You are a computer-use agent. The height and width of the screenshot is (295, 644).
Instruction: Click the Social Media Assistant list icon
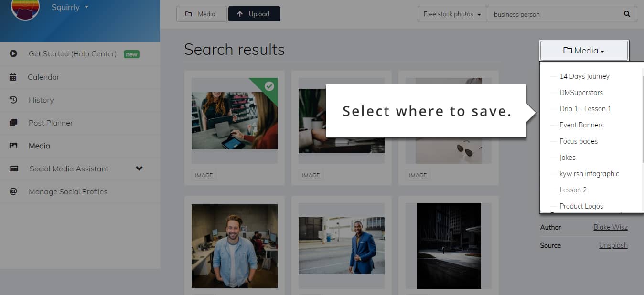pos(13,169)
